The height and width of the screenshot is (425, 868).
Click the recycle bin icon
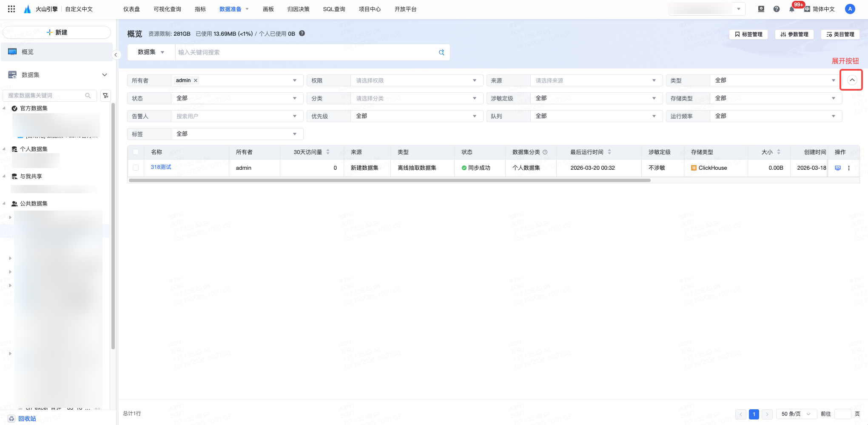tap(11, 419)
